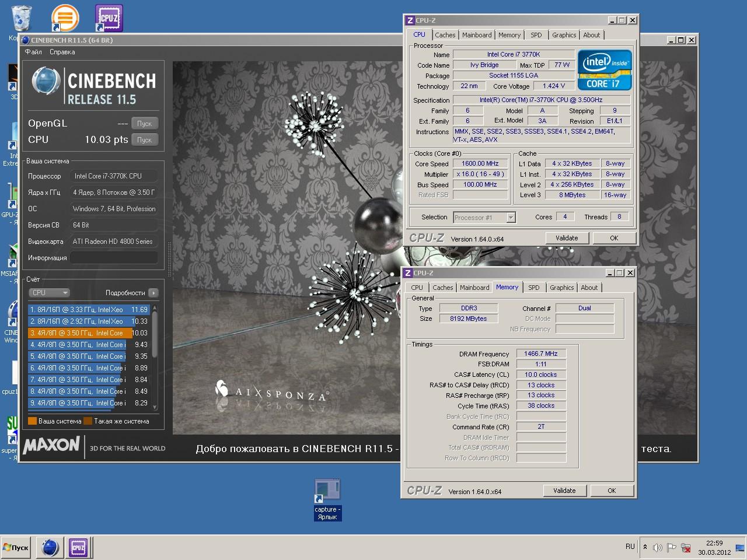Open the orange media player desktop shortcut
Image resolution: width=747 pixels, height=560 pixels.
tap(65, 17)
